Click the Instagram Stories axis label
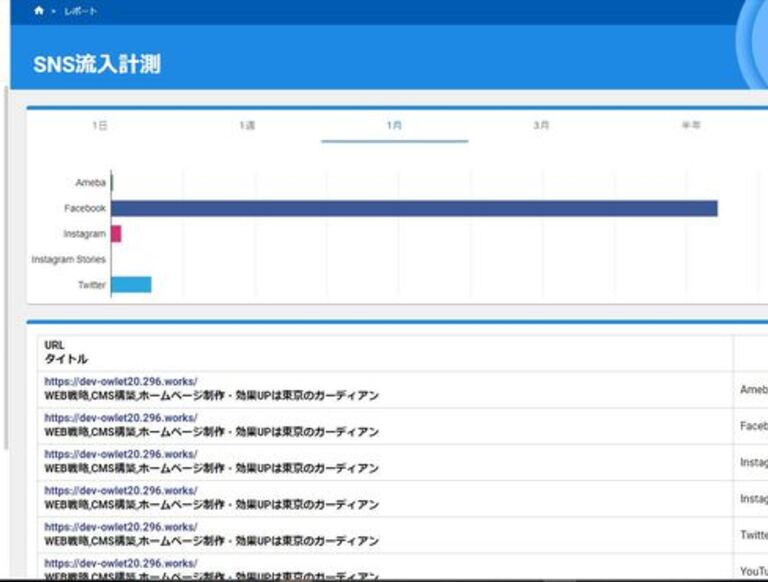Image resolution: width=768 pixels, height=582 pixels. click(68, 260)
